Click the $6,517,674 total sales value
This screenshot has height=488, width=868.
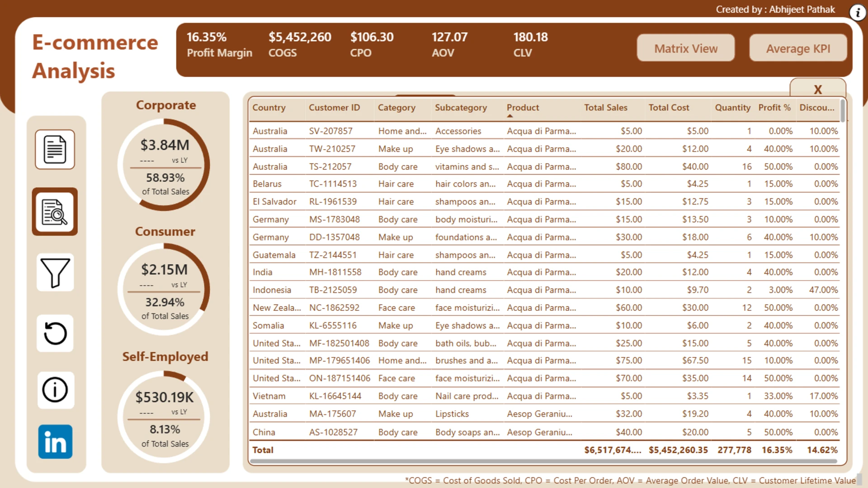[613, 450]
